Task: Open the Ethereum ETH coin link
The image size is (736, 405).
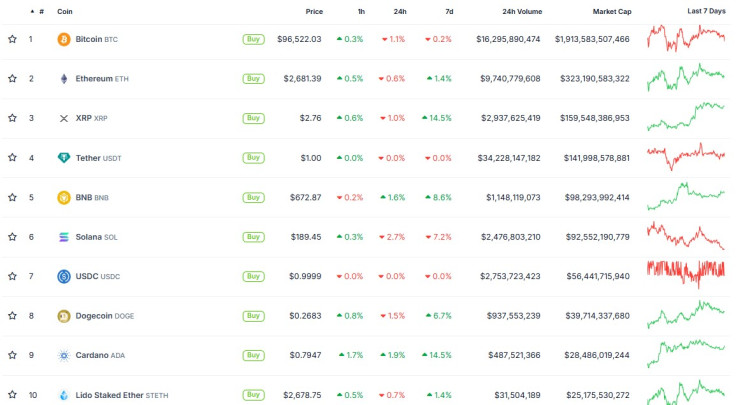Action: click(x=102, y=79)
